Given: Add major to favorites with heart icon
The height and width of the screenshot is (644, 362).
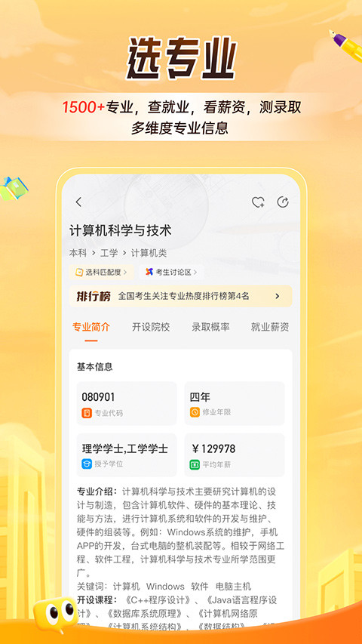Looking at the screenshot, I should tap(258, 202).
